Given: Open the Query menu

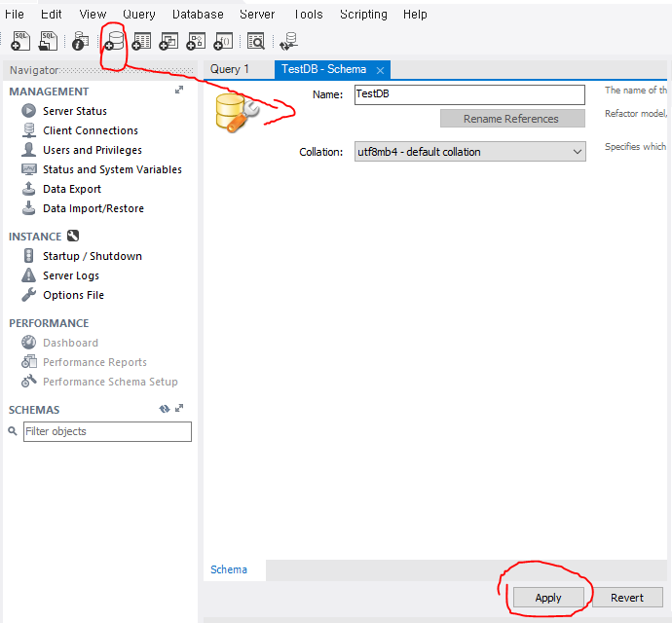Looking at the screenshot, I should pos(139,15).
